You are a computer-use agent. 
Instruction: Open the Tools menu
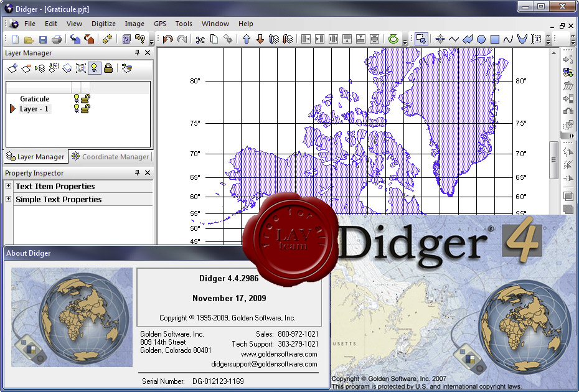coord(184,24)
